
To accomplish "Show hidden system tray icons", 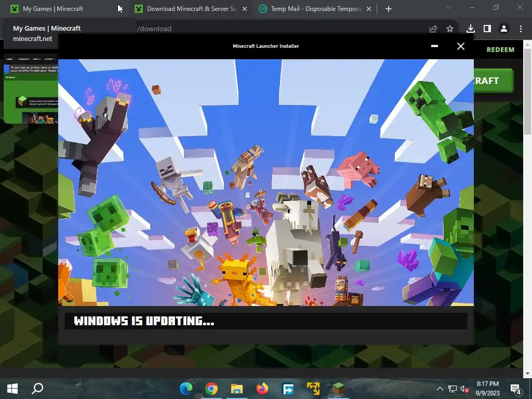I will [x=440, y=389].
